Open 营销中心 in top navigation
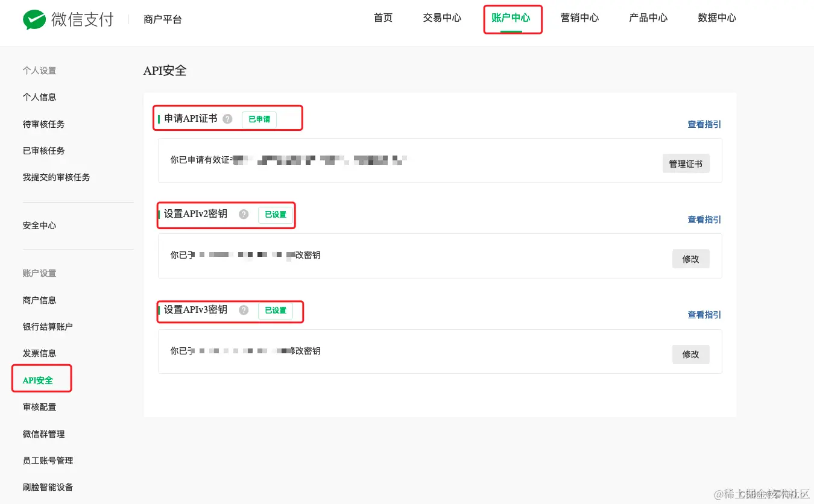Image resolution: width=814 pixels, height=504 pixels. tap(579, 18)
